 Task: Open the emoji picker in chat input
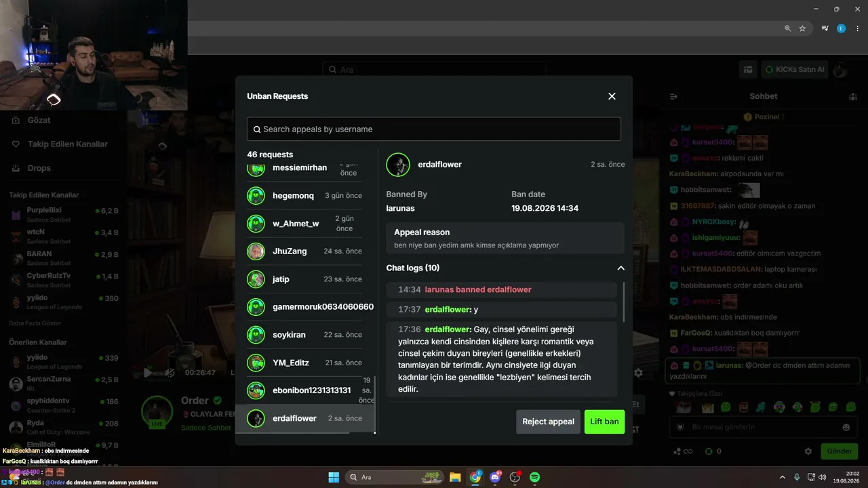(x=846, y=427)
